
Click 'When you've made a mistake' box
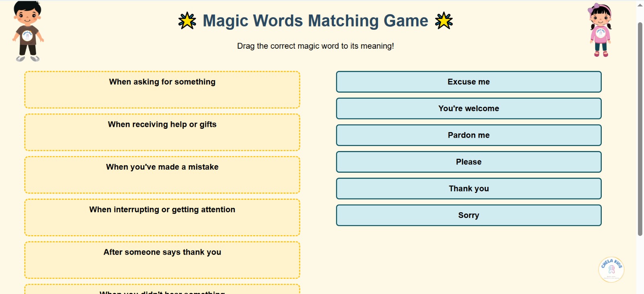[x=162, y=175]
